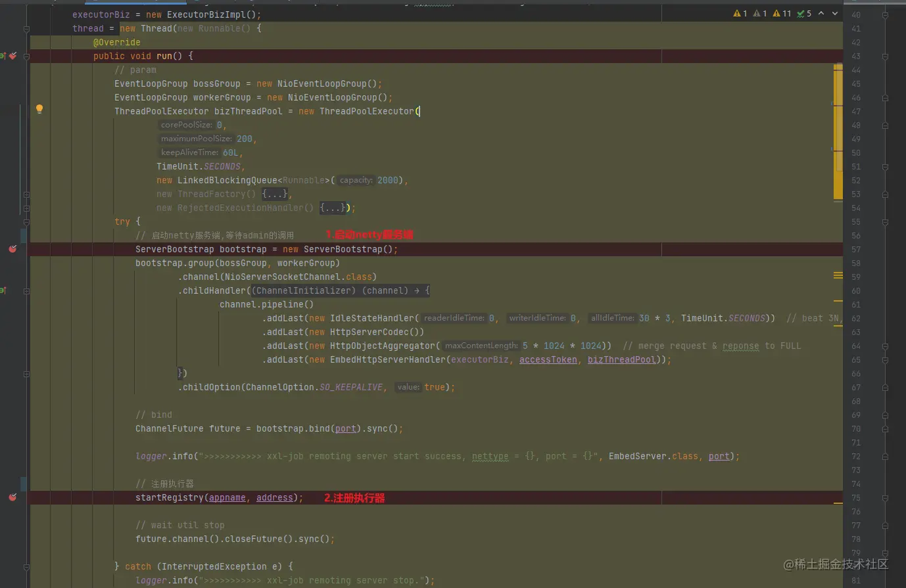The width and height of the screenshot is (906, 588).
Task: Click NioServerSocketChannel in the channel call
Action: coord(283,277)
